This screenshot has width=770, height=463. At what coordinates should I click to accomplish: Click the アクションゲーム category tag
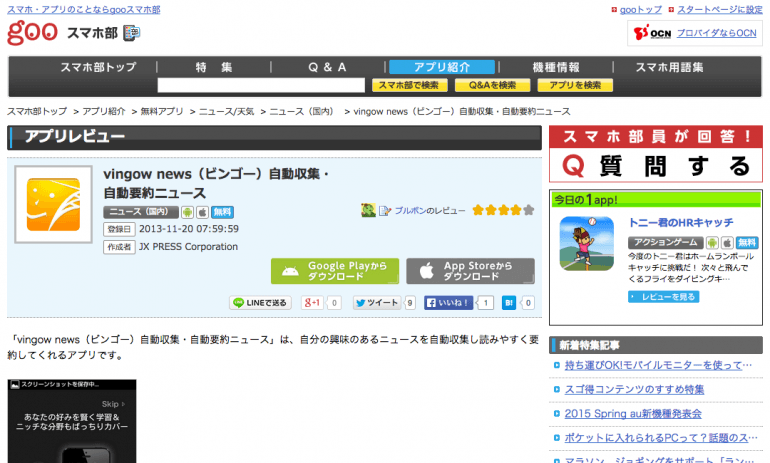(665, 243)
